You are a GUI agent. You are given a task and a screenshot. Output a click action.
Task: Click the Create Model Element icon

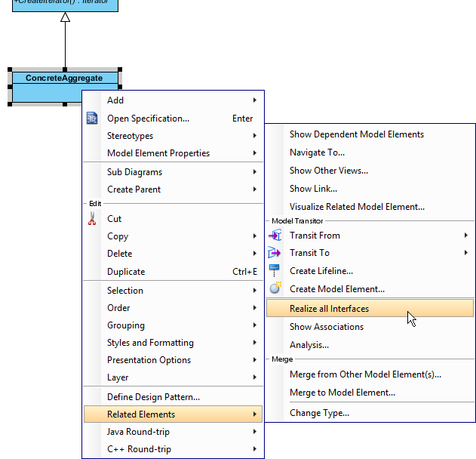pos(275,288)
